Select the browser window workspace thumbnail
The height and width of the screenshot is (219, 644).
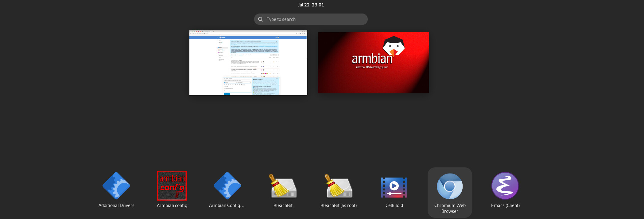248,63
